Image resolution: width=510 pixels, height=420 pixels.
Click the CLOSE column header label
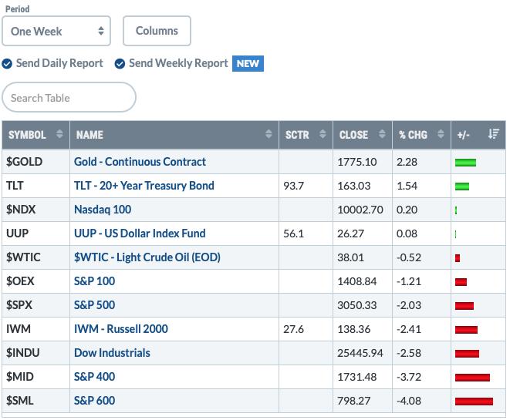tap(353, 135)
